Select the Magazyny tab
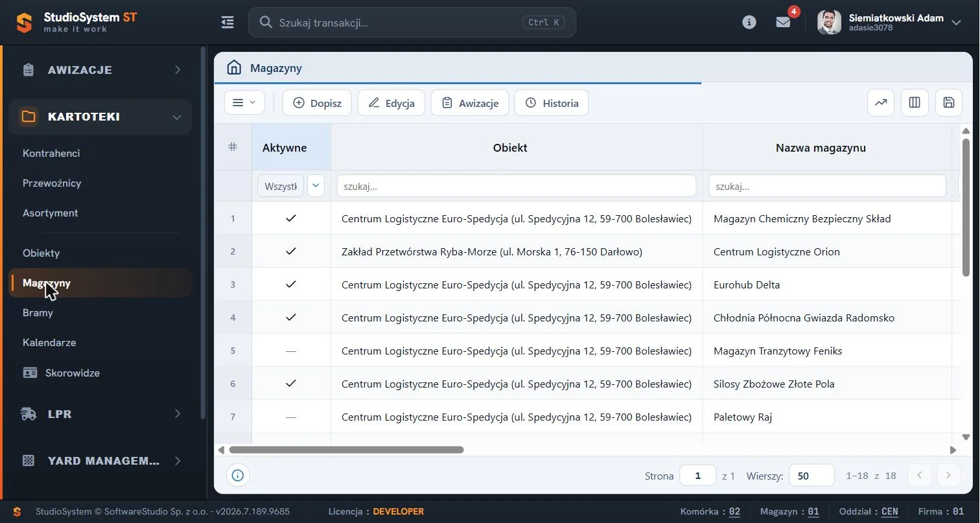Screen dimensions: 980x523 pos(276,68)
